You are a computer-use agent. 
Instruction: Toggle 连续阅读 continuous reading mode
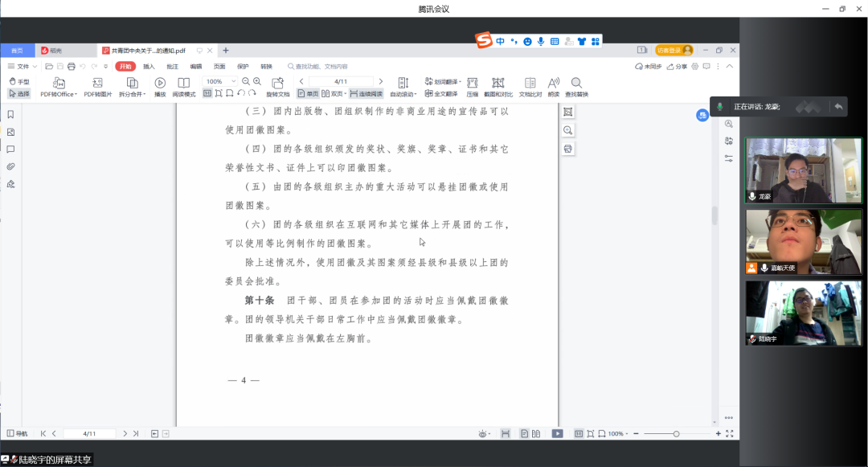366,94
